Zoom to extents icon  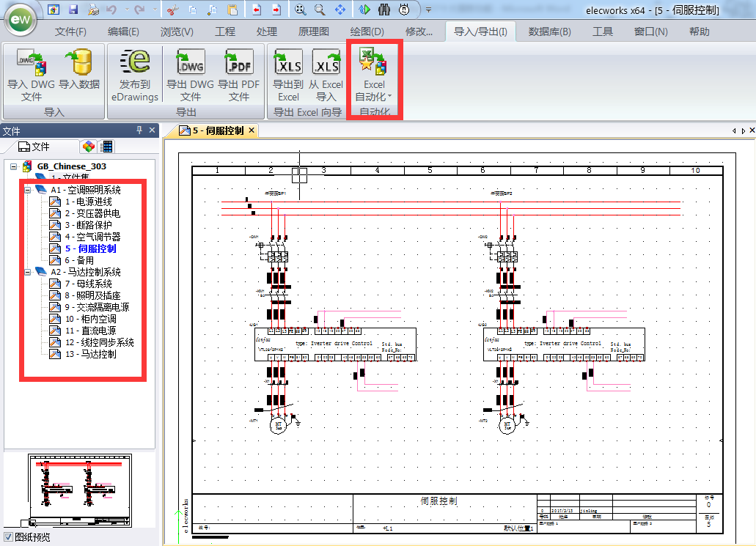point(300,9)
